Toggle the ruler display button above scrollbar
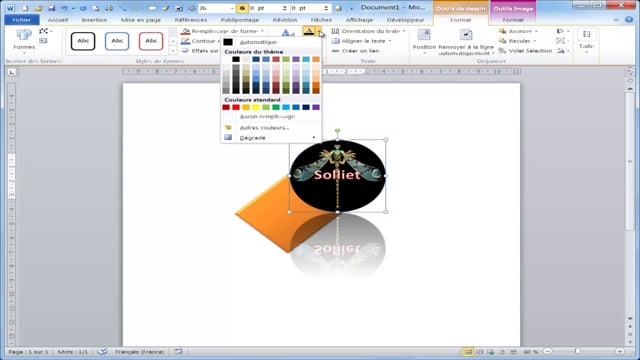Viewport: 640px width, 360px height. (x=630, y=72)
